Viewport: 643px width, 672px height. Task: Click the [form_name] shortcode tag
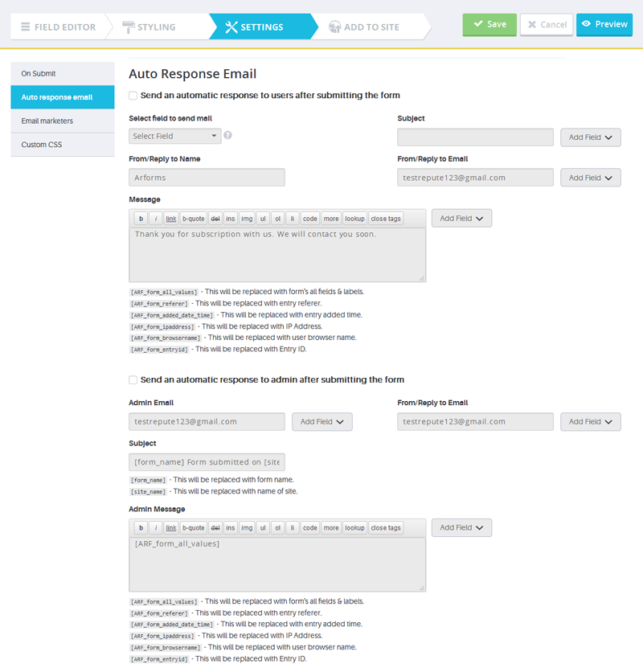point(149,481)
